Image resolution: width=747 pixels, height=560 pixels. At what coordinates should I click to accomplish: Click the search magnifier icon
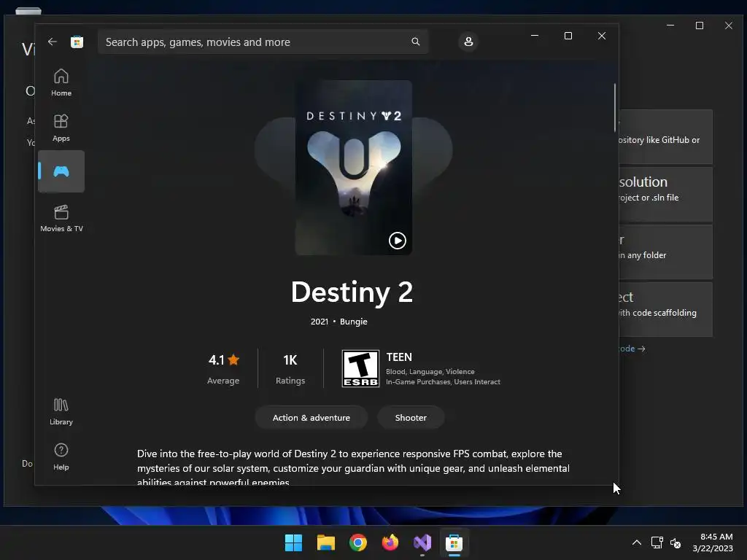click(415, 42)
